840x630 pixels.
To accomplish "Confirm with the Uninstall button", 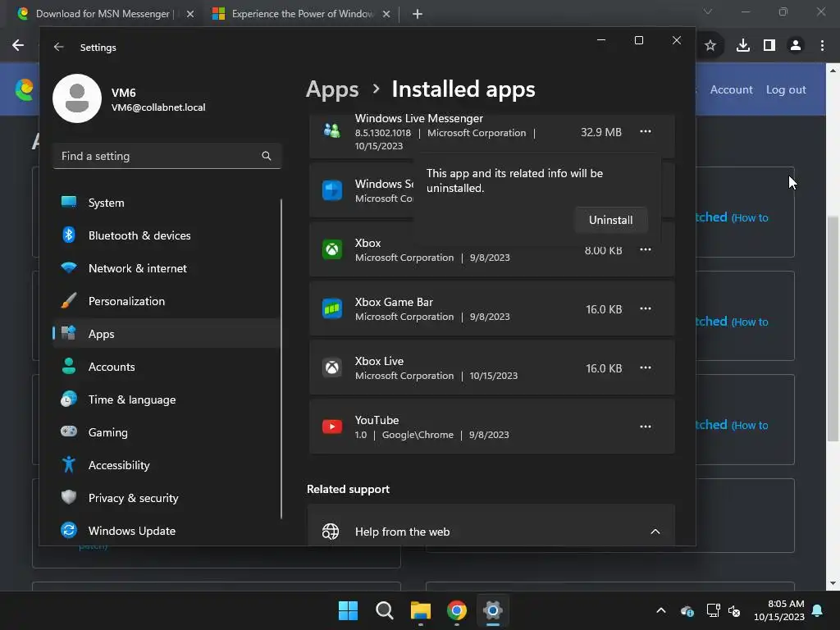I will pos(610,220).
